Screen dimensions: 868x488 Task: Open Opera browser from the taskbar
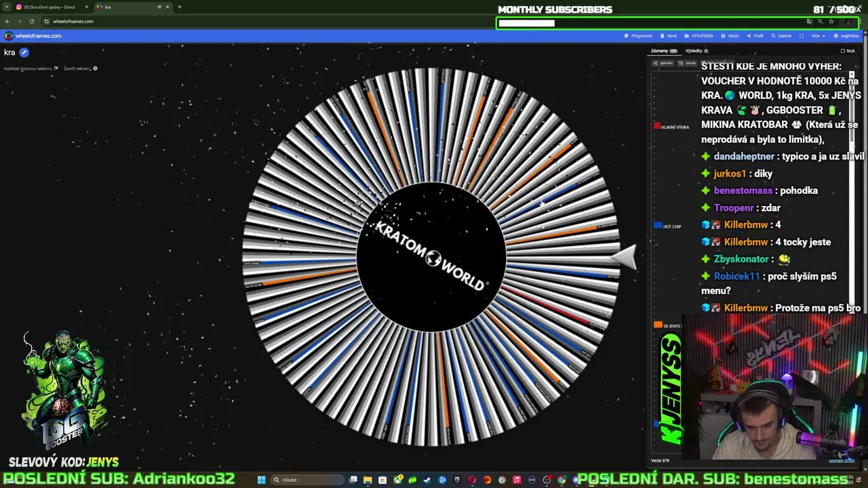(x=472, y=480)
